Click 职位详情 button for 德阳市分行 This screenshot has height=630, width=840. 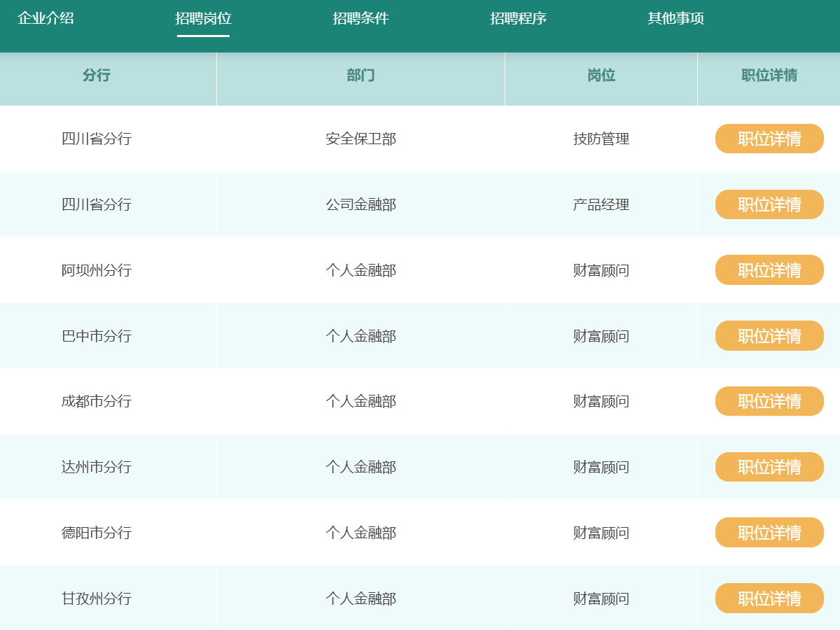pos(769,533)
